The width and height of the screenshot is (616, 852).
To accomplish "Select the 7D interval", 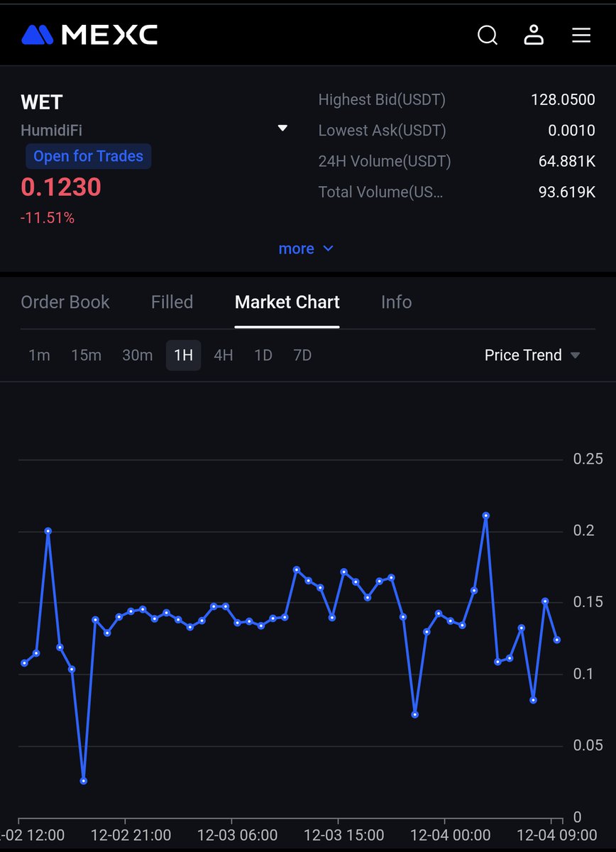I will [x=302, y=355].
